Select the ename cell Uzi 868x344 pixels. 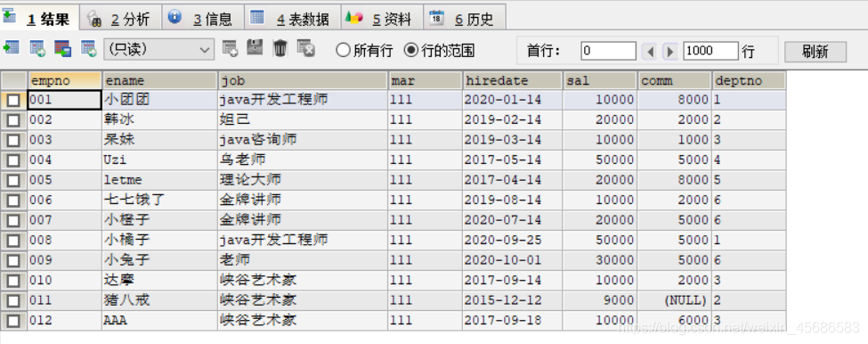[160, 160]
